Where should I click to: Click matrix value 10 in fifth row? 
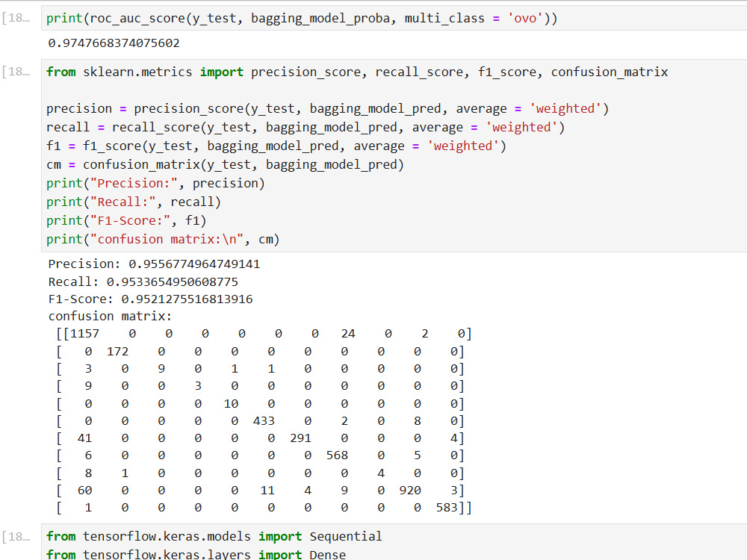pos(231,404)
